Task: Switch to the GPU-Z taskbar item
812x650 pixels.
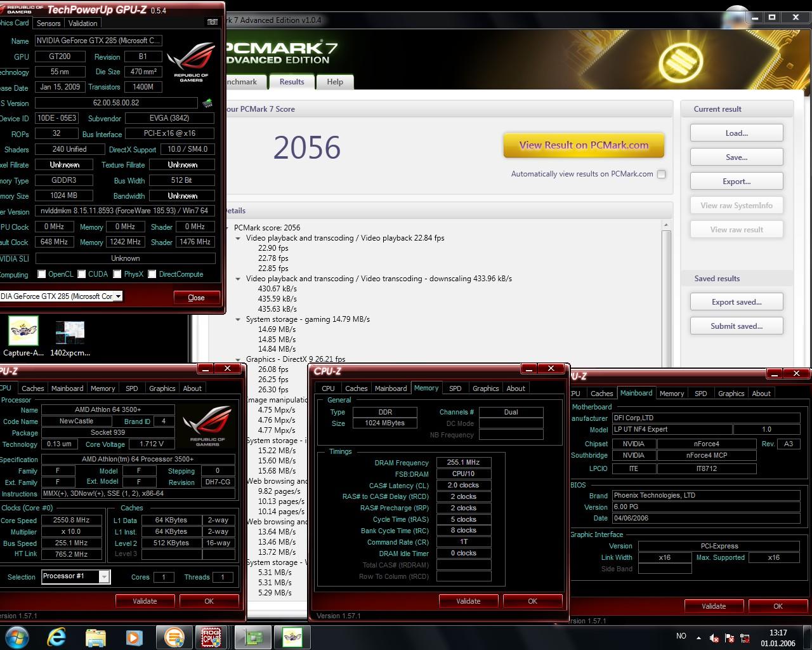Action: tap(252, 637)
